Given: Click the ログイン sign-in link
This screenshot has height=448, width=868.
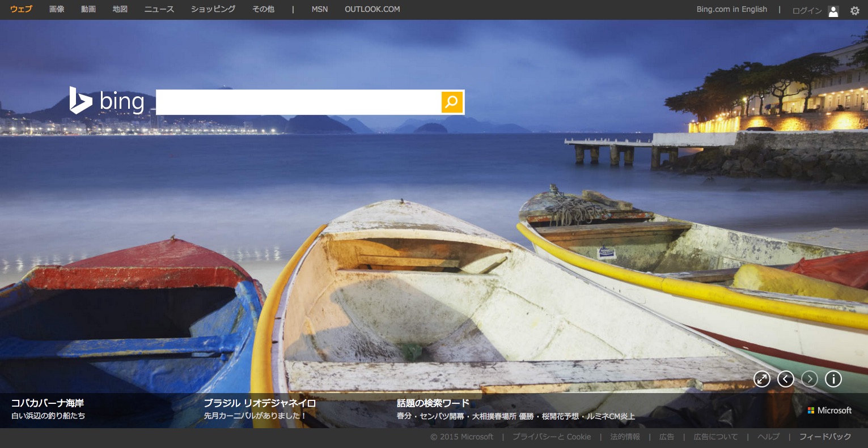Looking at the screenshot, I should 806,11.
